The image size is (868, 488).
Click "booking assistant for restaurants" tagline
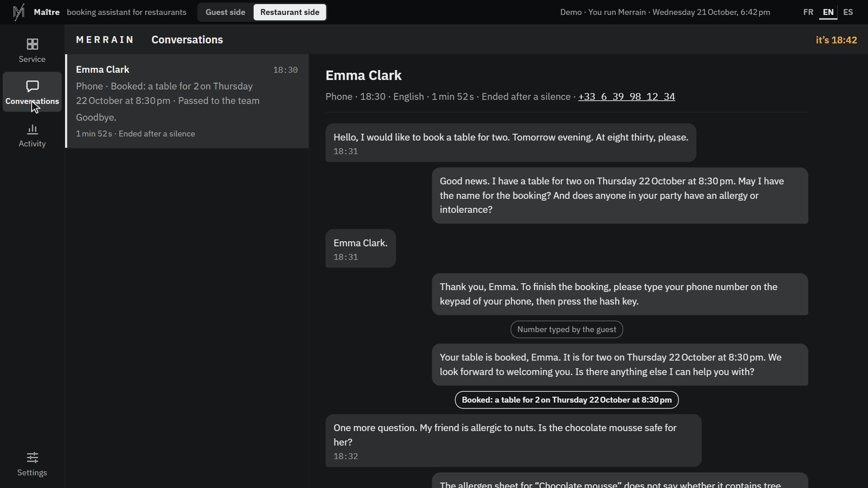(x=127, y=12)
